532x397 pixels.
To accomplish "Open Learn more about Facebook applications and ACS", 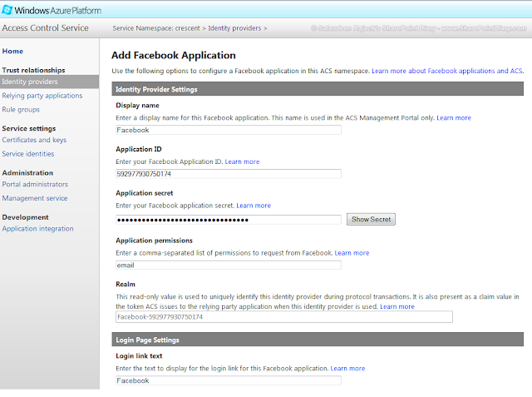I will [447, 71].
